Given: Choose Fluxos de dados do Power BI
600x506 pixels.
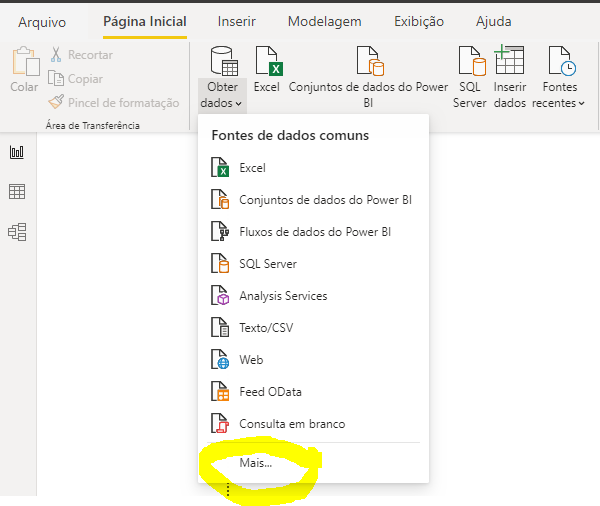Looking at the screenshot, I should point(313,232).
